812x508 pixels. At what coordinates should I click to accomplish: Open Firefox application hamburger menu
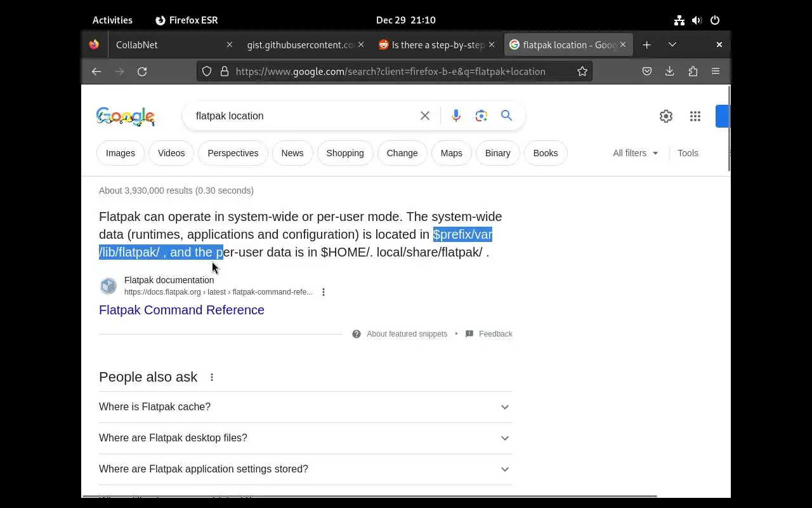[716, 72]
